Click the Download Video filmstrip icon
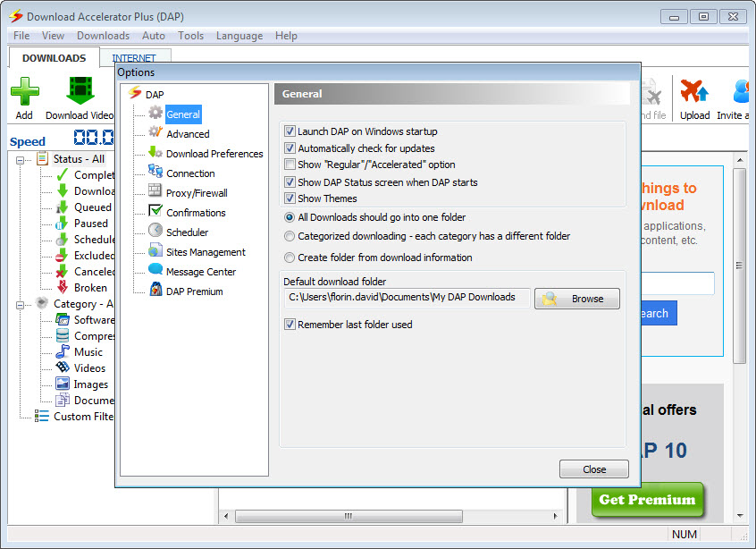 tap(80, 90)
